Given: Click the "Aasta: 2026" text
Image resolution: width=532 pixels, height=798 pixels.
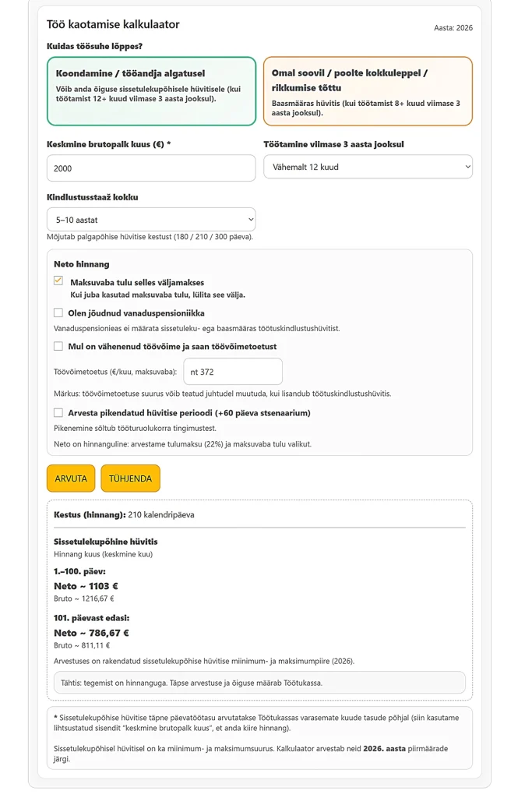Looking at the screenshot, I should [453, 28].
